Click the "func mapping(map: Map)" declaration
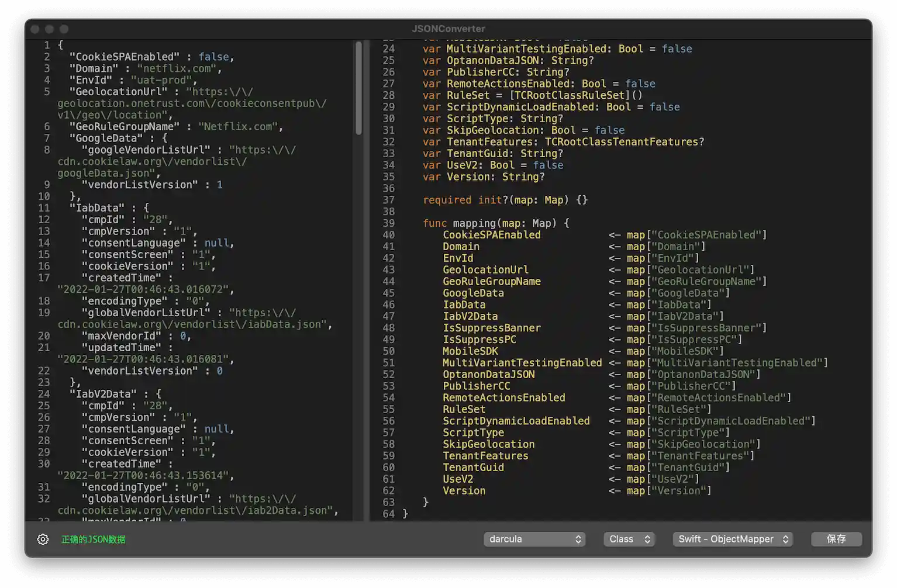 pyautogui.click(x=495, y=223)
